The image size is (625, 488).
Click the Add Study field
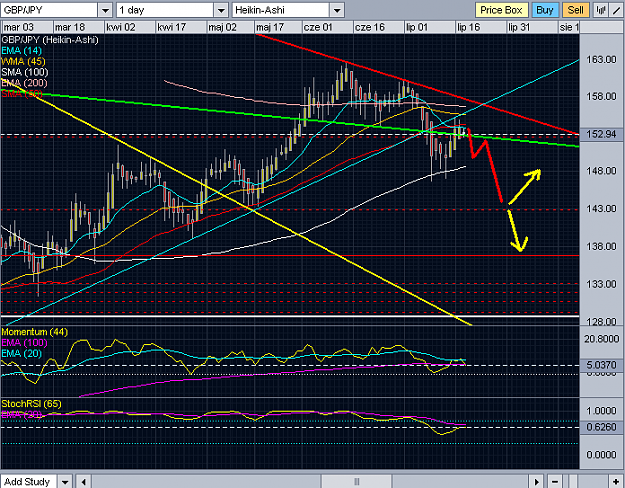point(29,482)
